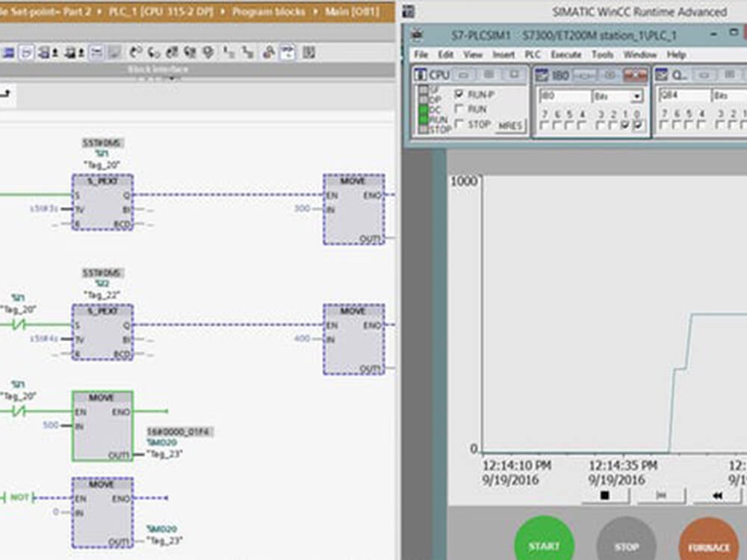This screenshot has height=560, width=747.
Task: Click the NOT contact in the last network
Action: click(x=19, y=497)
